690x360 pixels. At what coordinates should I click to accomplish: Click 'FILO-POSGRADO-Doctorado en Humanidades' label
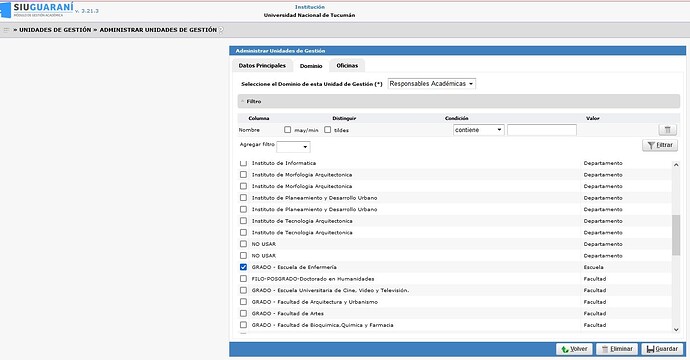[313, 279]
